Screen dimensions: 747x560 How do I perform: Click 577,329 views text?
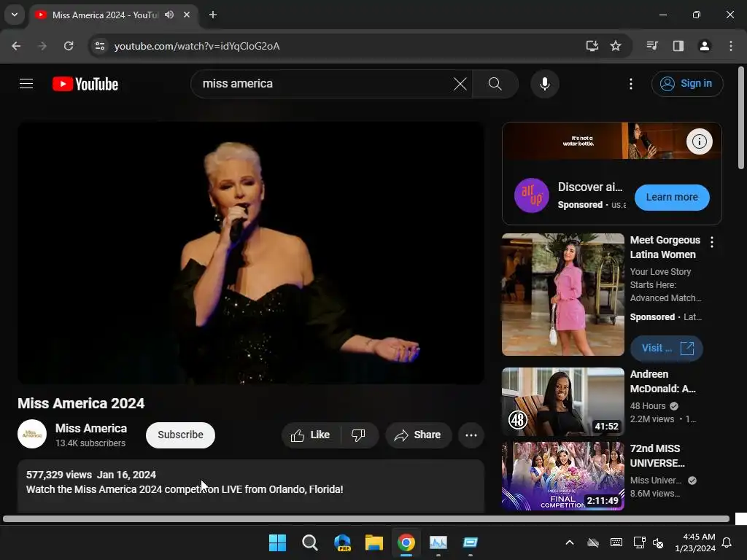coord(59,475)
